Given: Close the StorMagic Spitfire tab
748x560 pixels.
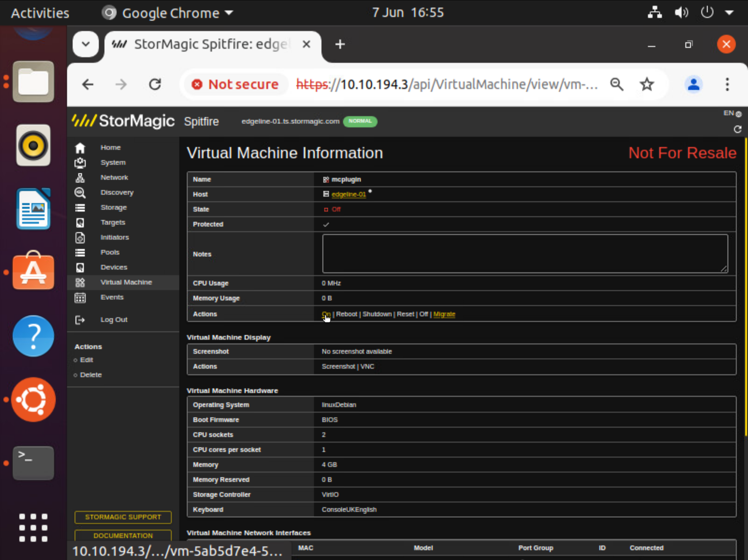Looking at the screenshot, I should tap(306, 44).
